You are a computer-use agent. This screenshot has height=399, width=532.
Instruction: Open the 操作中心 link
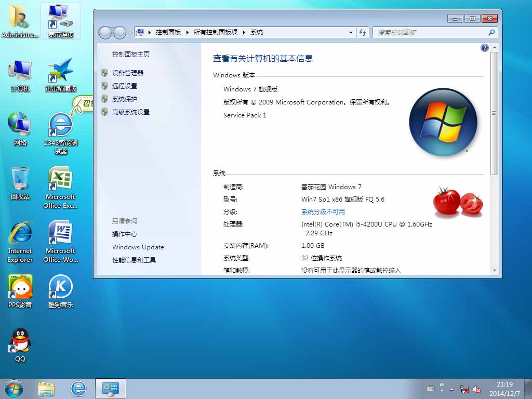coord(125,234)
